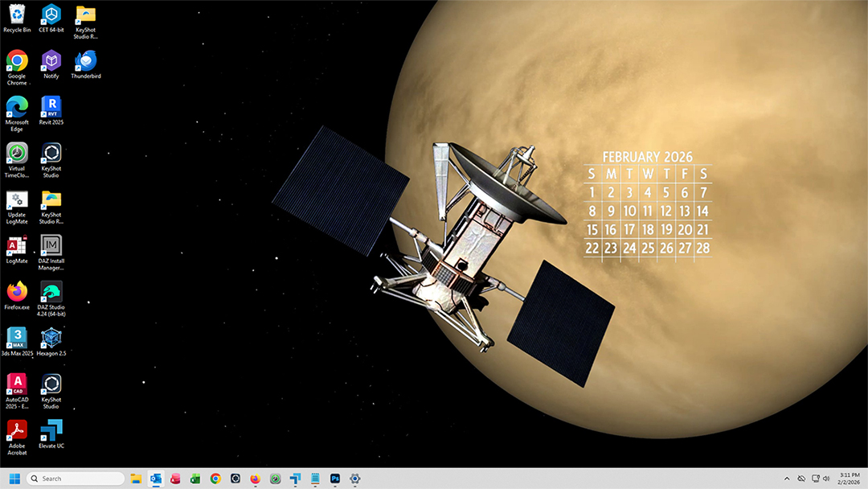Click the Thunderbird desktop icon

85,61
